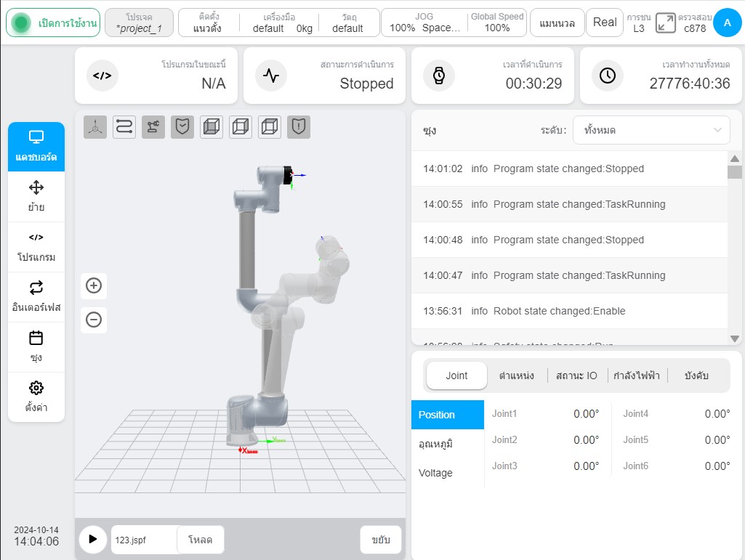Viewport: 745px width, 560px height.
Task: Click the log scrollbar up arrow
Action: [x=735, y=158]
